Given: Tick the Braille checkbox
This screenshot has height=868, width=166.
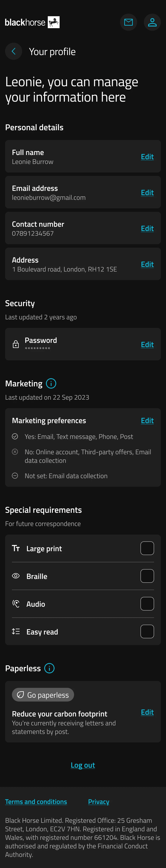Looking at the screenshot, I should [147, 576].
